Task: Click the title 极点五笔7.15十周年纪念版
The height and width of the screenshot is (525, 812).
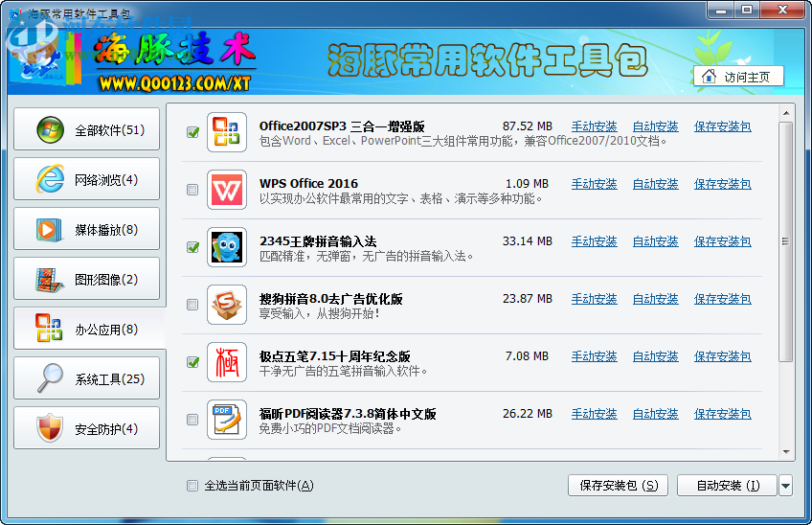Action: point(334,356)
